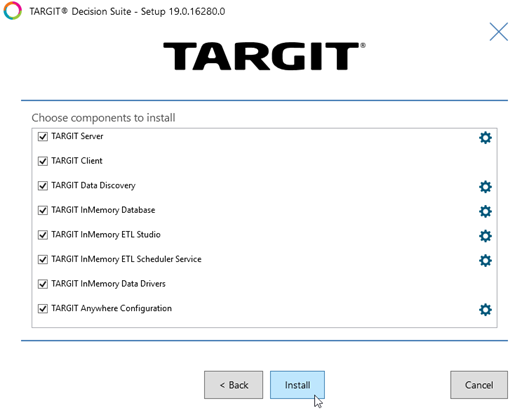Uncheck TARGIT Anywhere Configuration checkbox
The image size is (529, 420).
pyautogui.click(x=43, y=309)
